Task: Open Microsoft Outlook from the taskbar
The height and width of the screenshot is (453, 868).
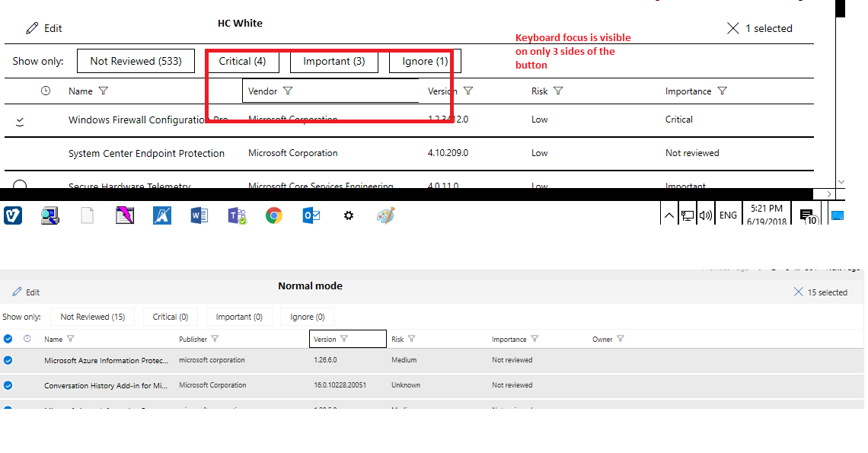Action: pyautogui.click(x=311, y=215)
